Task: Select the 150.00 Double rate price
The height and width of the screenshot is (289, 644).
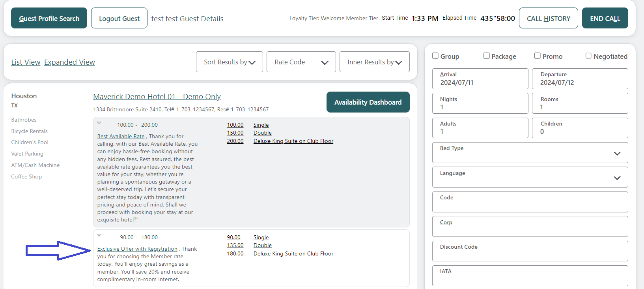Action: pos(235,133)
